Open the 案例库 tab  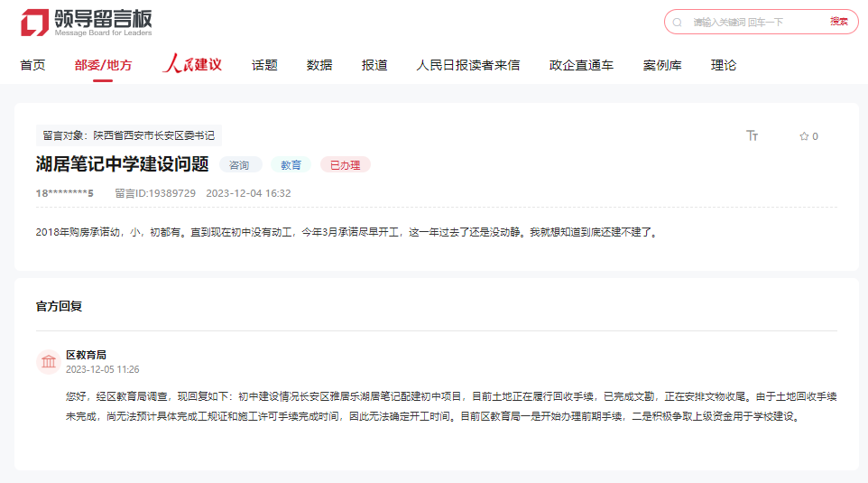[x=662, y=65]
